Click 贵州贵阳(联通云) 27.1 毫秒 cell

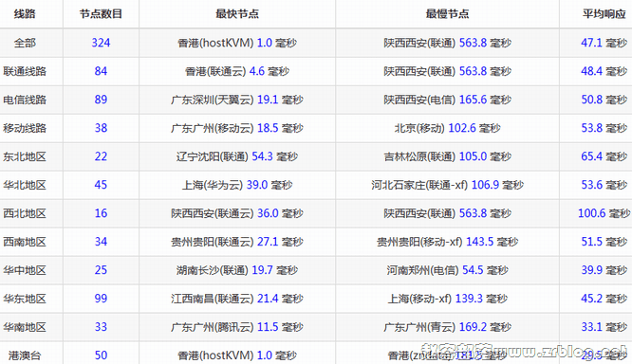click(x=237, y=242)
